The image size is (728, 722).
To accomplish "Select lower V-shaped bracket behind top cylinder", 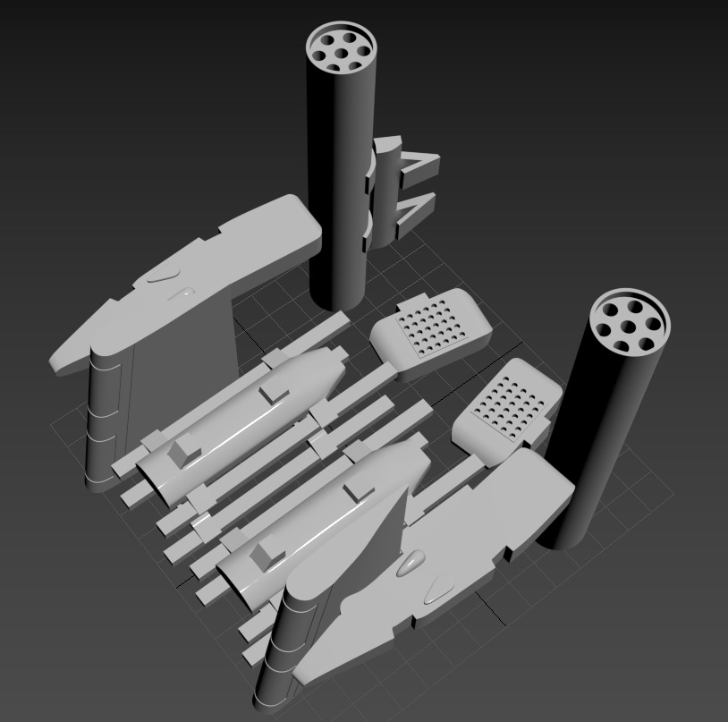I will [416, 215].
